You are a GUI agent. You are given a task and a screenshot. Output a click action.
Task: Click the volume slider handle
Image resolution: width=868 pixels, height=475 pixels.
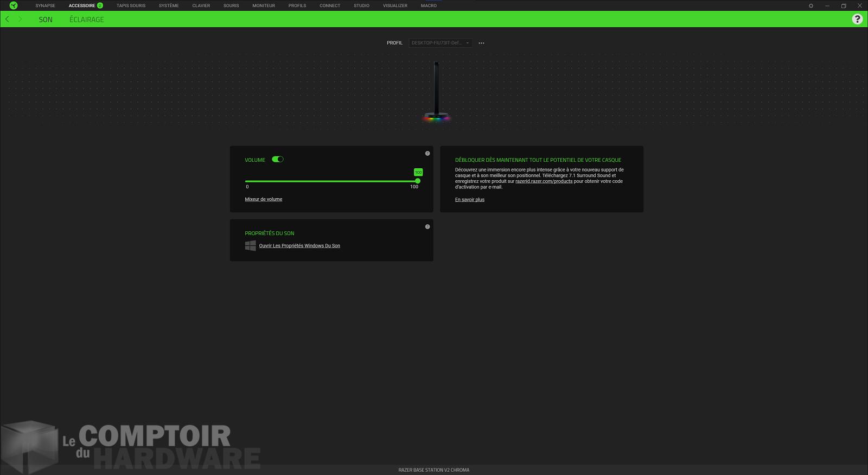click(418, 181)
